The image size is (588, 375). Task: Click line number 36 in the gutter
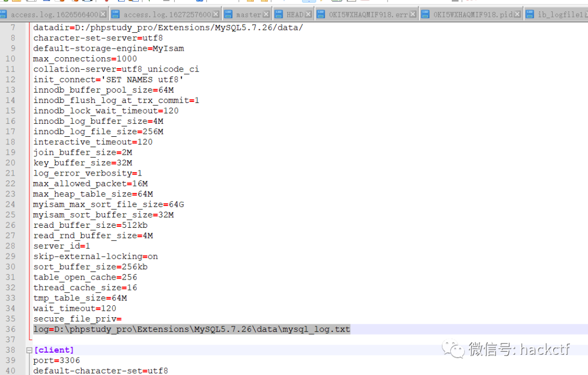[12, 329]
